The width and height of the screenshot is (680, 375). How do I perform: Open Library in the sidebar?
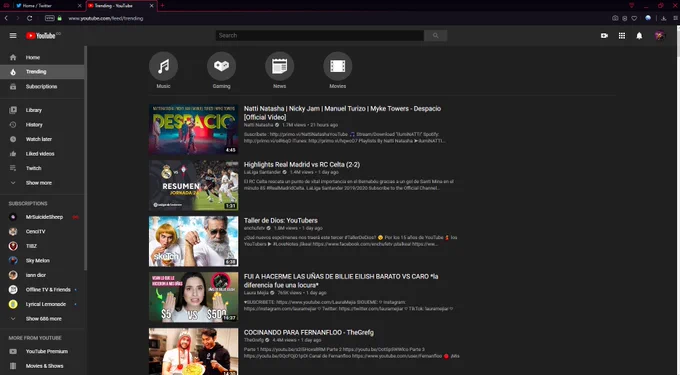coord(42,110)
